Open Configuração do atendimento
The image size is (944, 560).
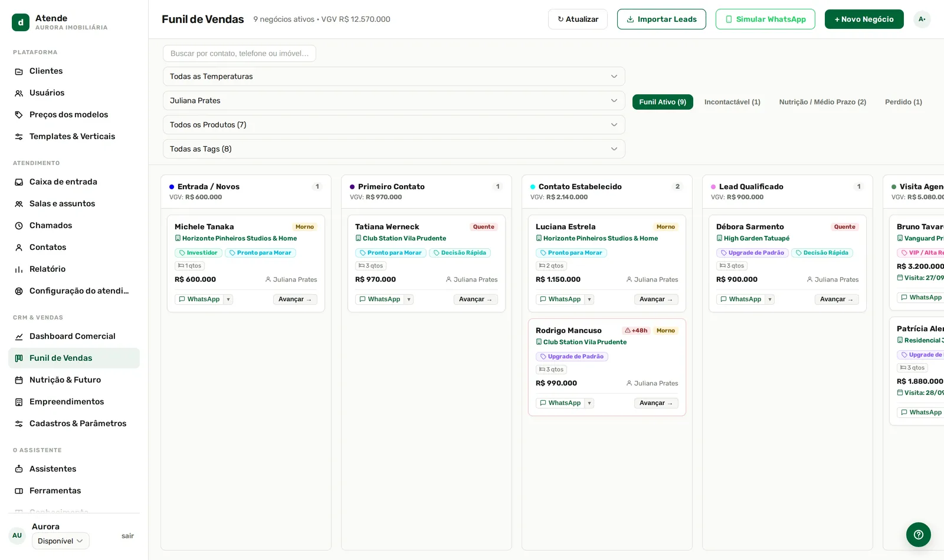coord(74,291)
